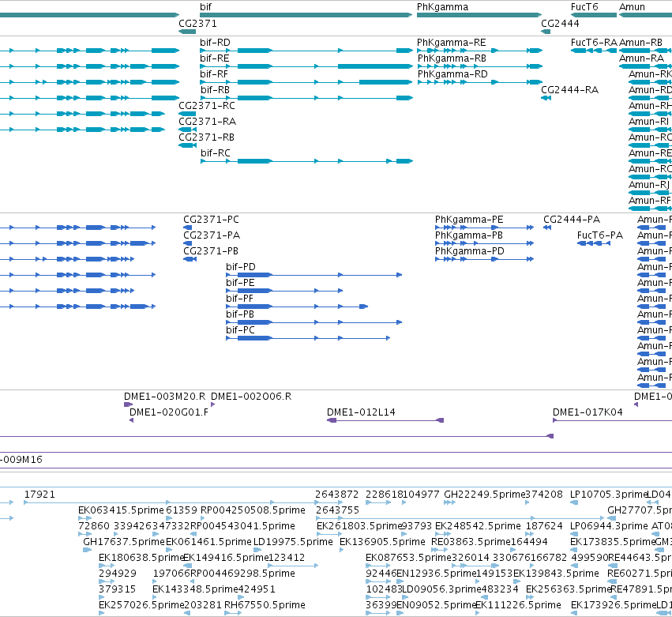Click the EK257026.5prime EST label
The width and height of the screenshot is (672, 617).
coord(141,605)
